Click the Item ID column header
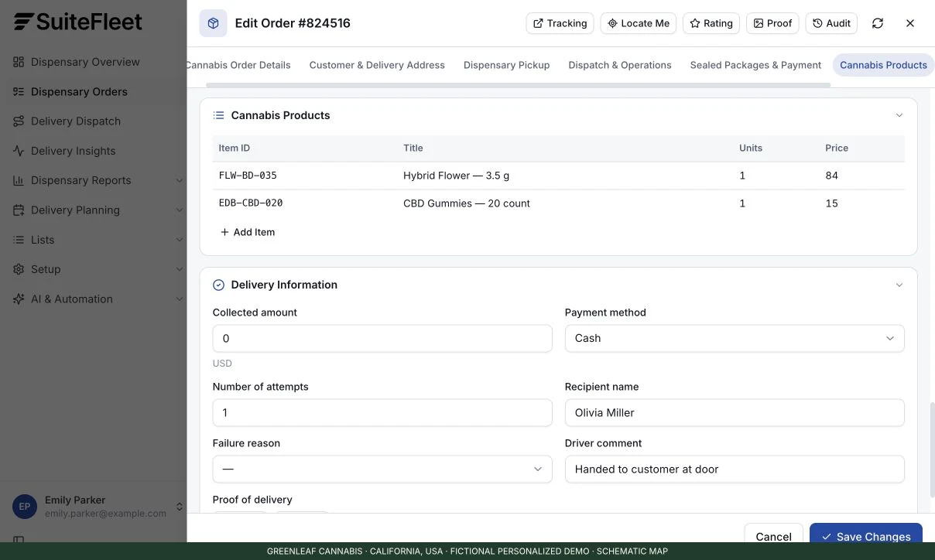935x560 pixels. tap(235, 148)
